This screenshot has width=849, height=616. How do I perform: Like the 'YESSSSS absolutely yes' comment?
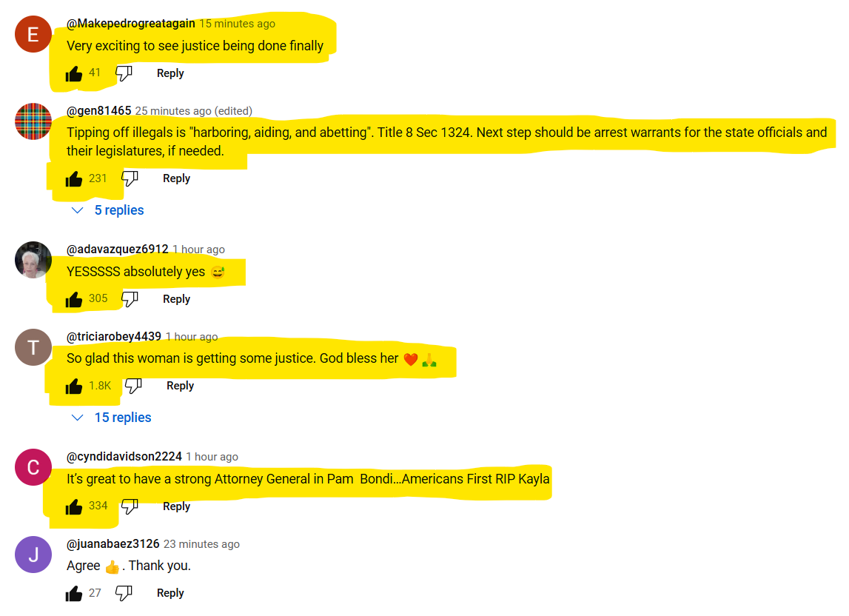73,300
